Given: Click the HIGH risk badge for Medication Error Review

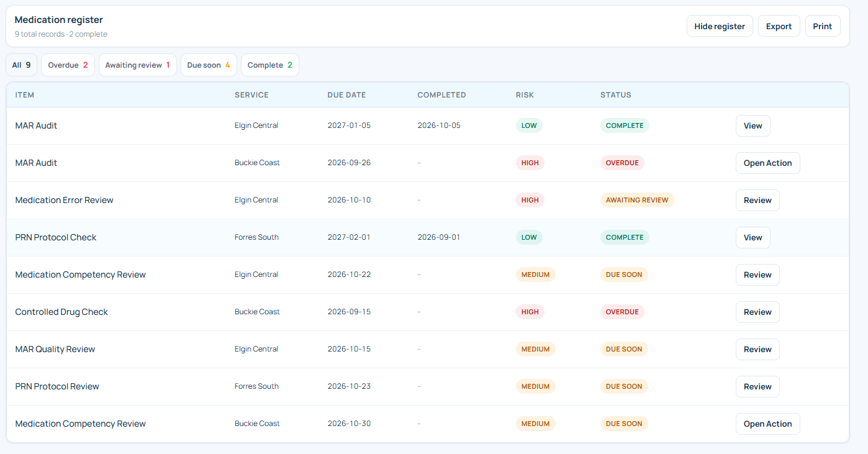Looking at the screenshot, I should (x=530, y=200).
